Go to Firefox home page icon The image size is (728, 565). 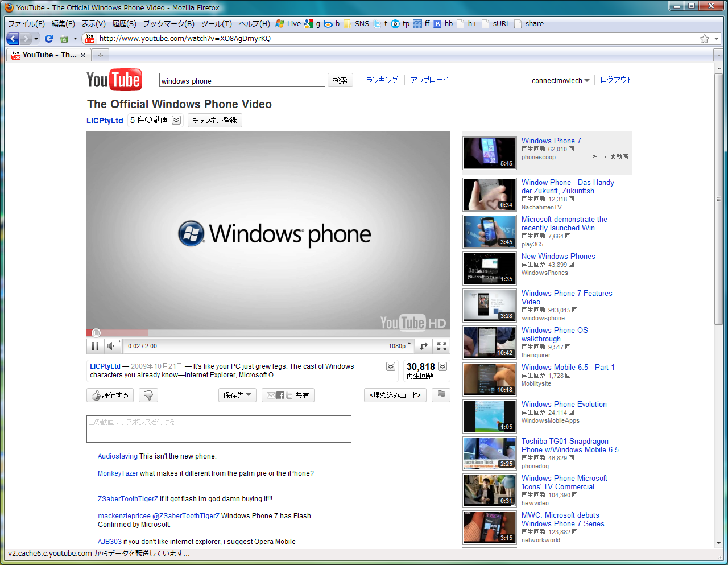click(x=64, y=39)
